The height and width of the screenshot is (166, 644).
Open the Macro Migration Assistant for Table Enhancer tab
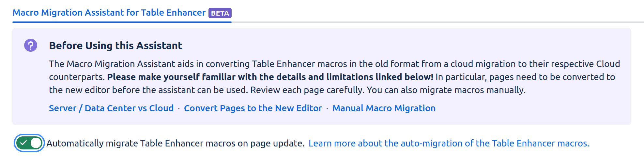tap(109, 13)
